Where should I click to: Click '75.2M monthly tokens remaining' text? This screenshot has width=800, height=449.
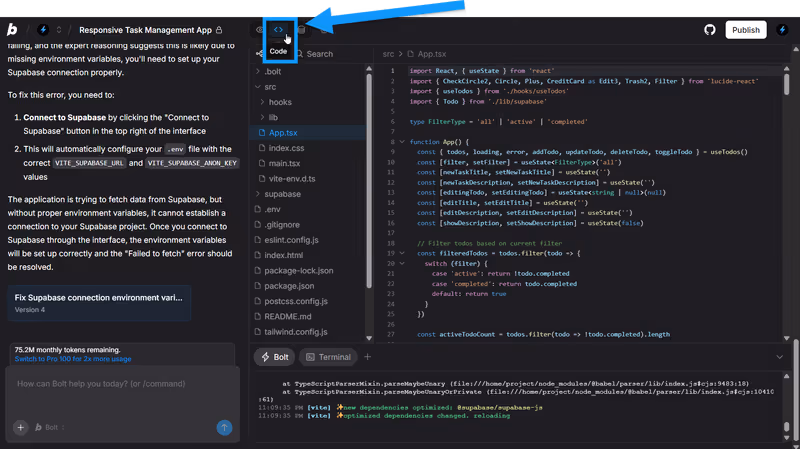click(x=67, y=350)
